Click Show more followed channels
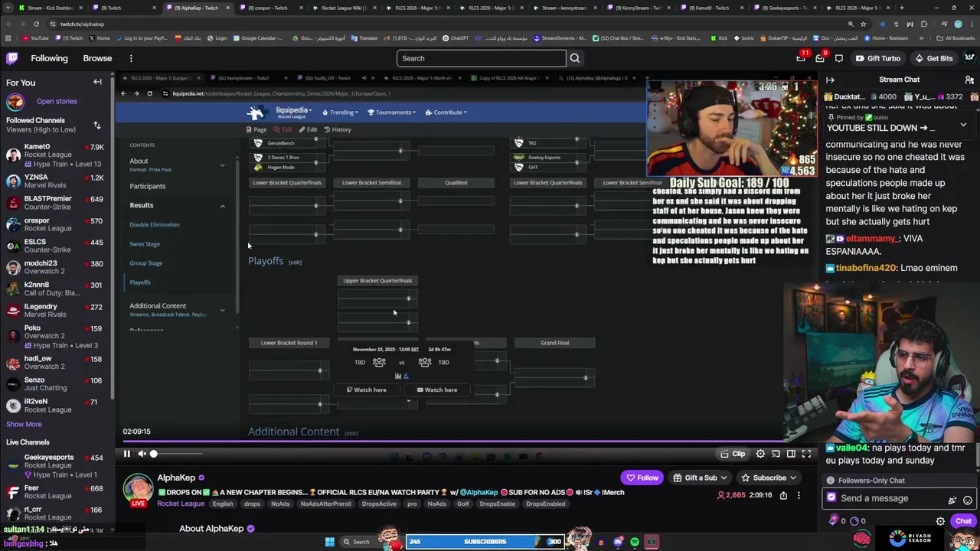The height and width of the screenshot is (551, 980). pyautogui.click(x=24, y=424)
